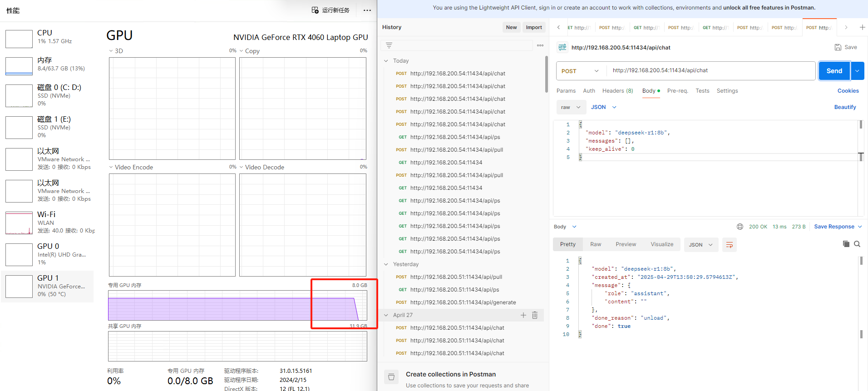Select the Ethernet VMware Network item sending 0 Kbps, first one
The height and width of the screenshot is (391, 868).
[48, 159]
